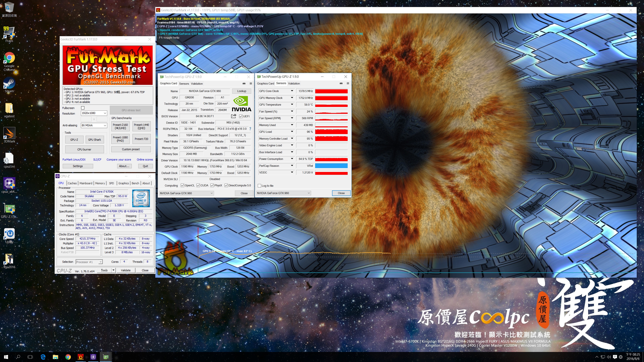
Task: Open GPU selector dropdown in GPU-Z Graphics Card window
Action: tap(187, 193)
